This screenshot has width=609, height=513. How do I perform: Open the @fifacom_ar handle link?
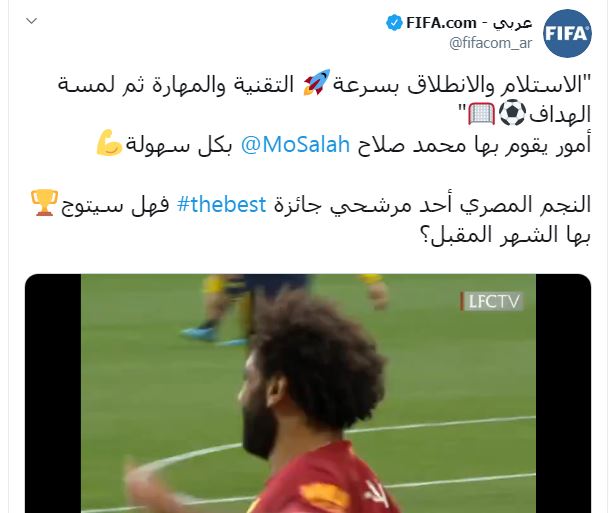pos(491,43)
